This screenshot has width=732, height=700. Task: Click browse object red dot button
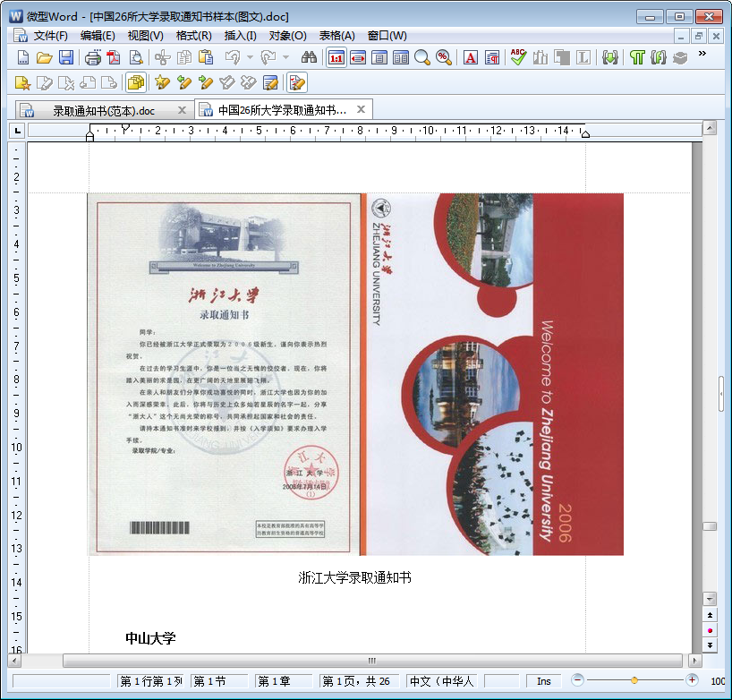pos(710,630)
